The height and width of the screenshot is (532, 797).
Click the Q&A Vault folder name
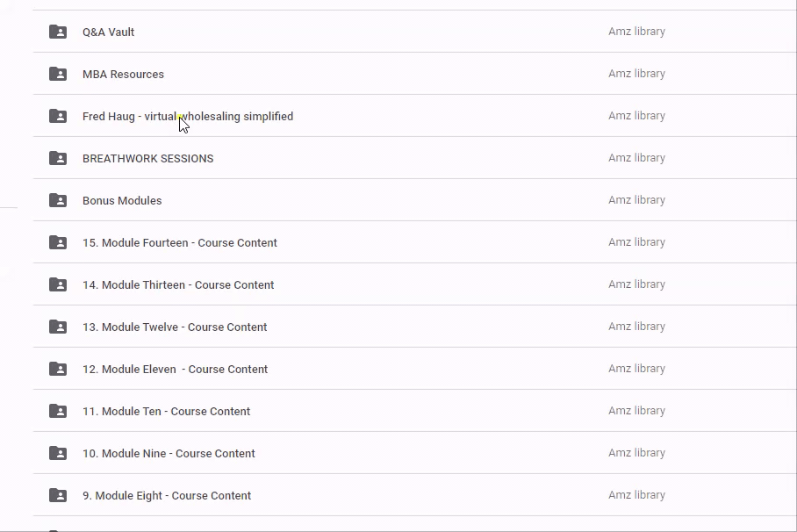pyautogui.click(x=108, y=32)
